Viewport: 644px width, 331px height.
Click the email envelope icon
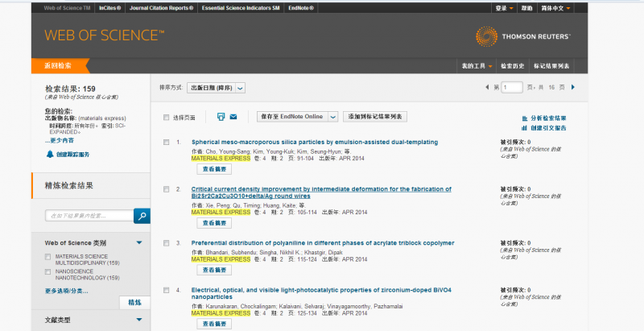click(233, 117)
